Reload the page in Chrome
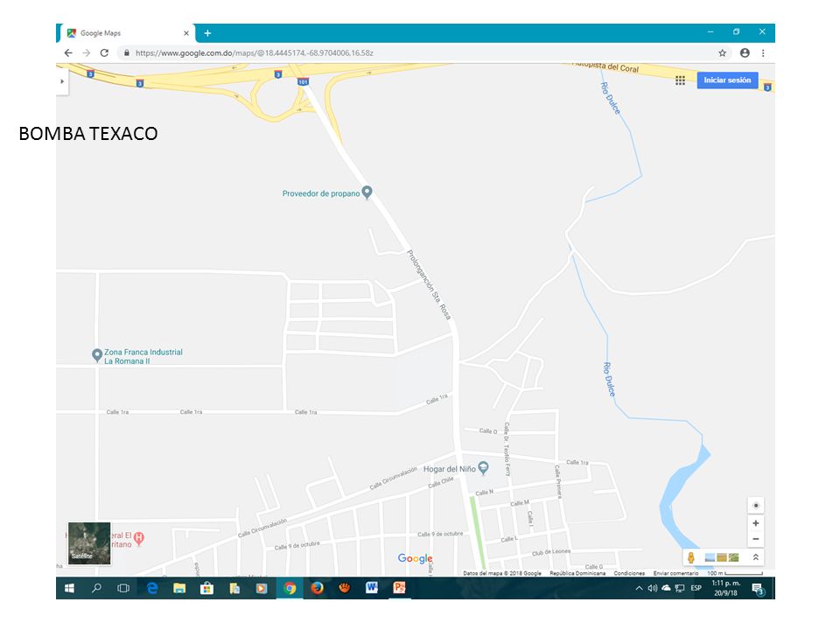The image size is (840, 630). (x=104, y=53)
